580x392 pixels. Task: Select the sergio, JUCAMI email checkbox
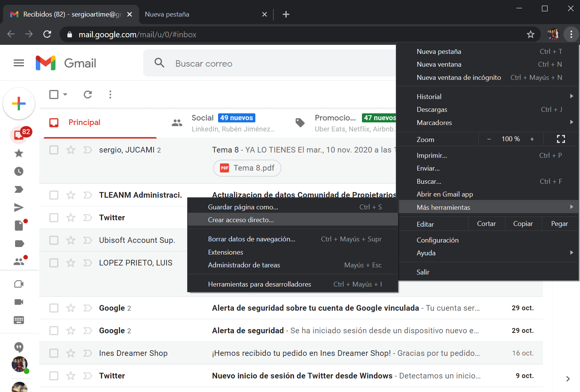(x=54, y=150)
